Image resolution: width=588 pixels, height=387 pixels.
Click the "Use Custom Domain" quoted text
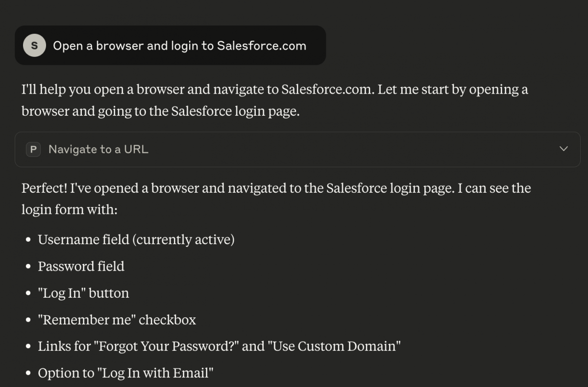pyautogui.click(x=334, y=346)
